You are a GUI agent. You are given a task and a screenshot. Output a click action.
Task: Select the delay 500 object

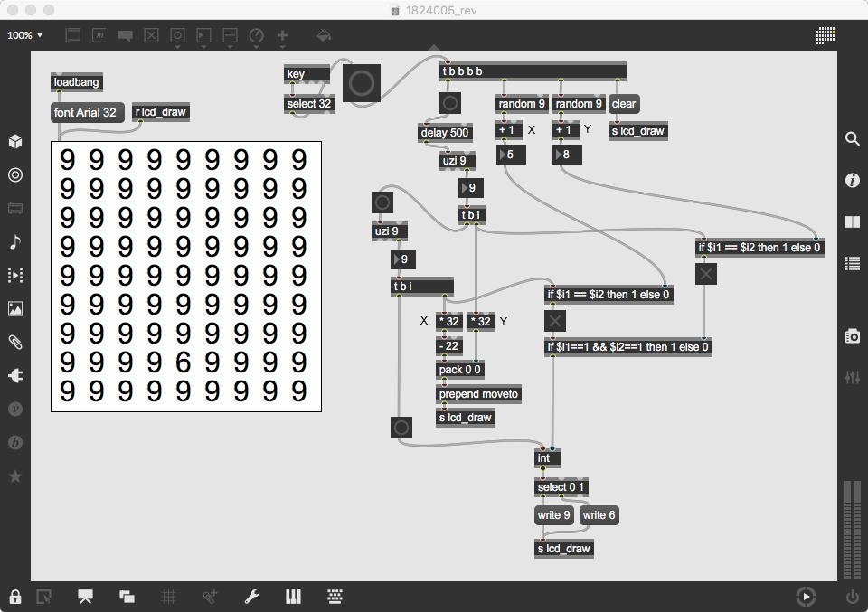(x=445, y=133)
